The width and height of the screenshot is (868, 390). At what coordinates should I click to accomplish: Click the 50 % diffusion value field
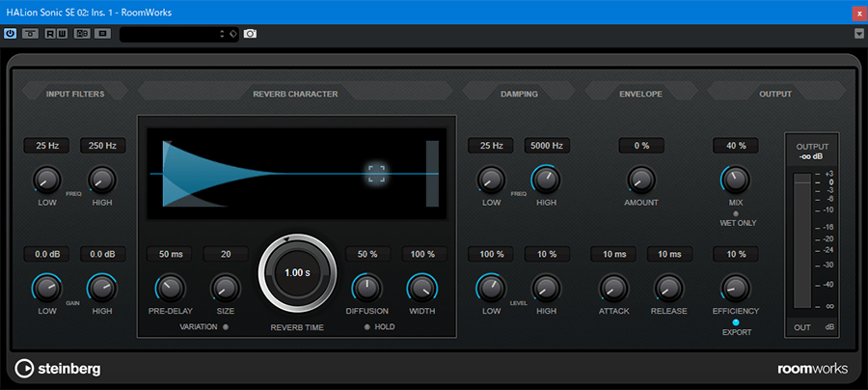click(368, 254)
